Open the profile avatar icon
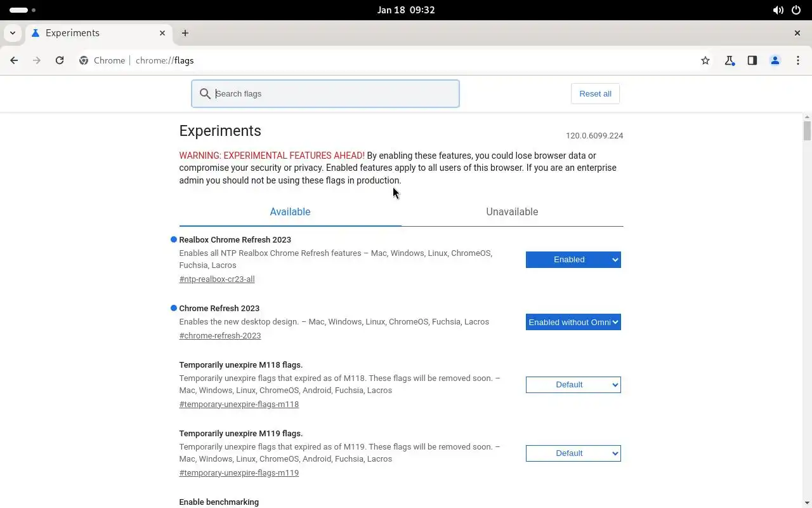Viewport: 812px width, 508px height. pos(775,60)
